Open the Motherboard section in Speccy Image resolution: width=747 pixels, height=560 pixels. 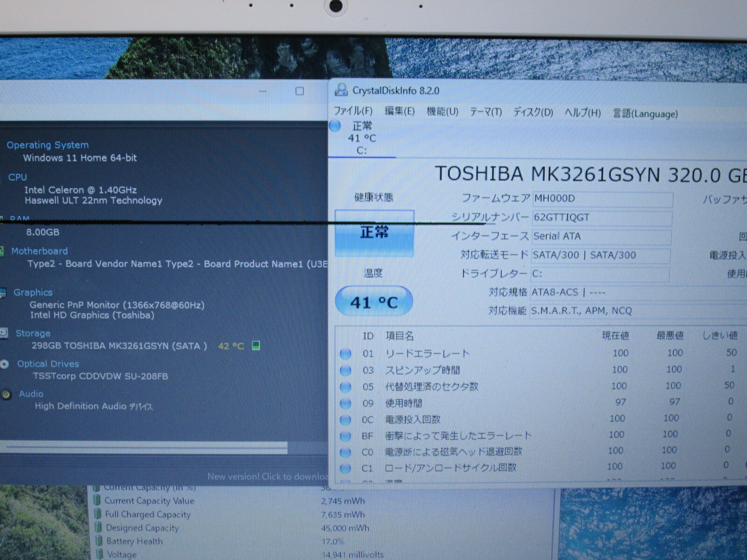tap(40, 251)
